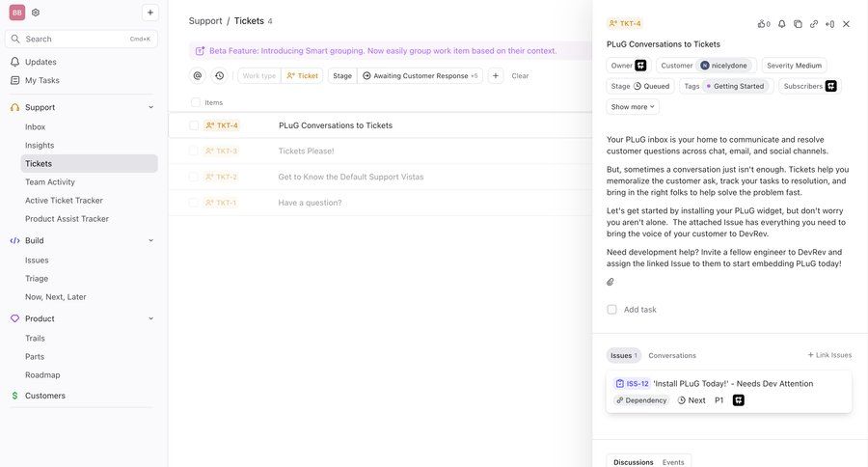Clear the applied filters
868x467 pixels.
tap(520, 75)
